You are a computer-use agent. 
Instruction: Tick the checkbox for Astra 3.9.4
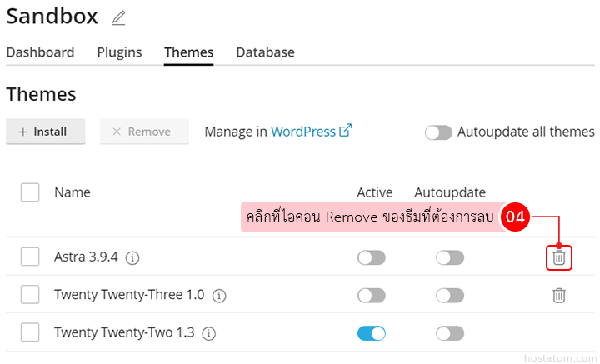click(30, 257)
